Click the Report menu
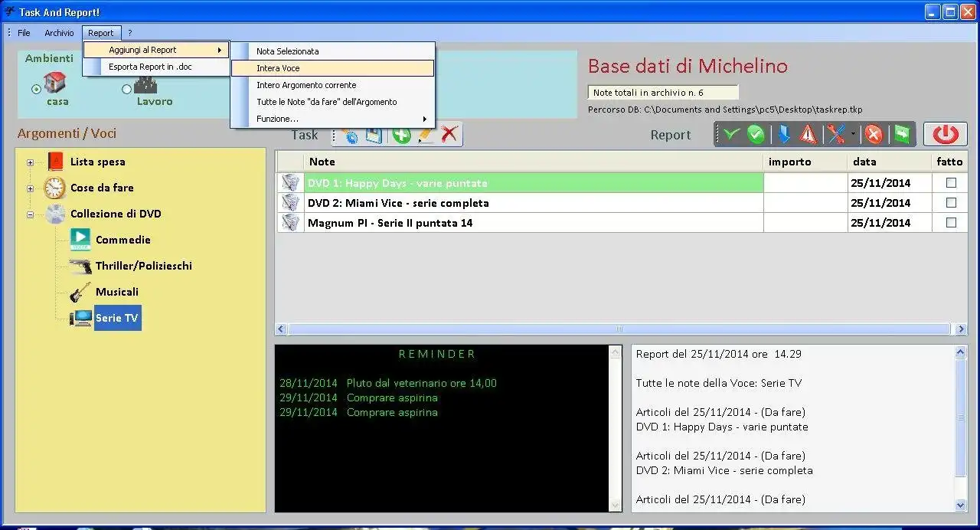This screenshot has width=980, height=530. [x=101, y=33]
